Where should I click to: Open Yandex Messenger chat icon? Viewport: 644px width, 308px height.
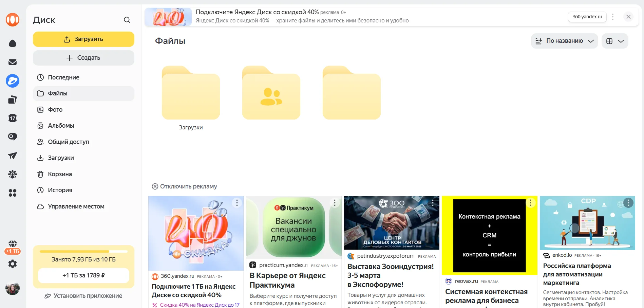13,137
